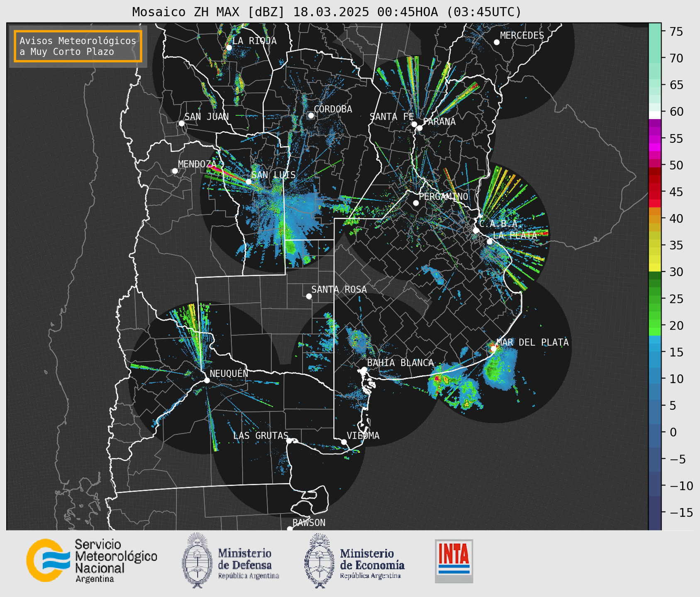Click the LAS GRUTAS label text
Image resolution: width=700 pixels, height=597 pixels.
(261, 436)
